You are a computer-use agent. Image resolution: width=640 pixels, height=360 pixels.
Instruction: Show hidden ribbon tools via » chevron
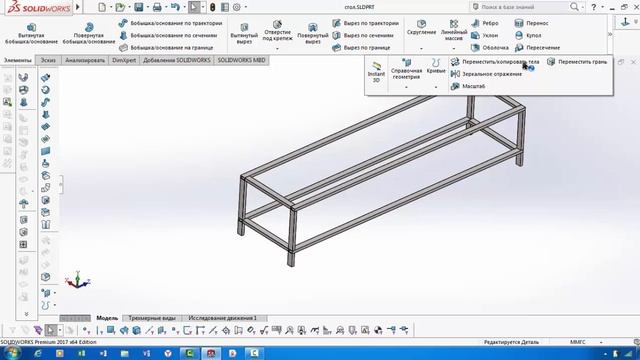click(x=610, y=34)
